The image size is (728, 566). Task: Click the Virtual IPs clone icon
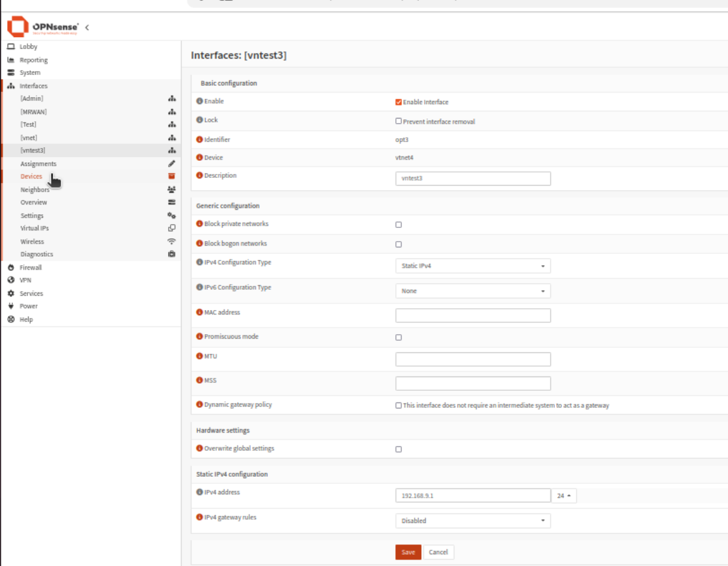(x=172, y=228)
